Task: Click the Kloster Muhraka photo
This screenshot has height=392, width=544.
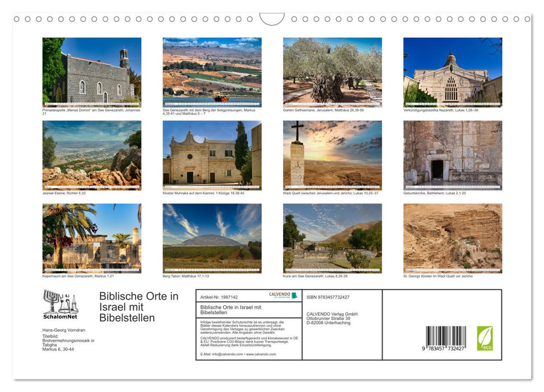Action: point(212,155)
